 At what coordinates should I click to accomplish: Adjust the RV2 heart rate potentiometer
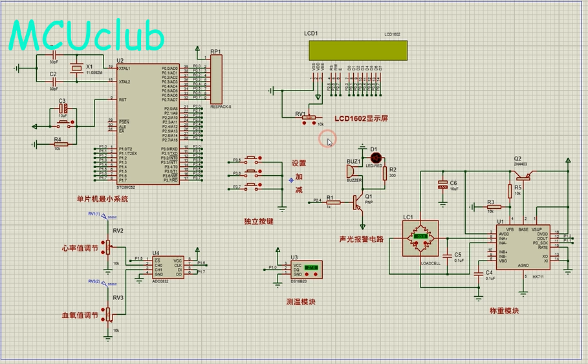tap(108, 247)
